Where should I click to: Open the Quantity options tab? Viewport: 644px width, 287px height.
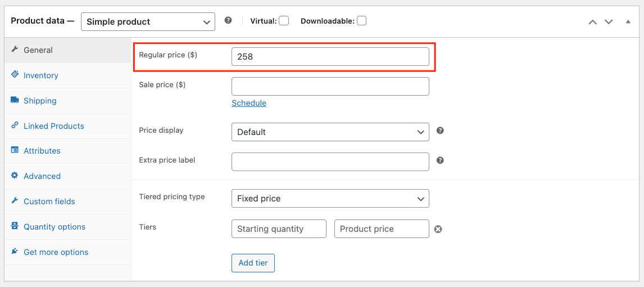tap(68, 227)
